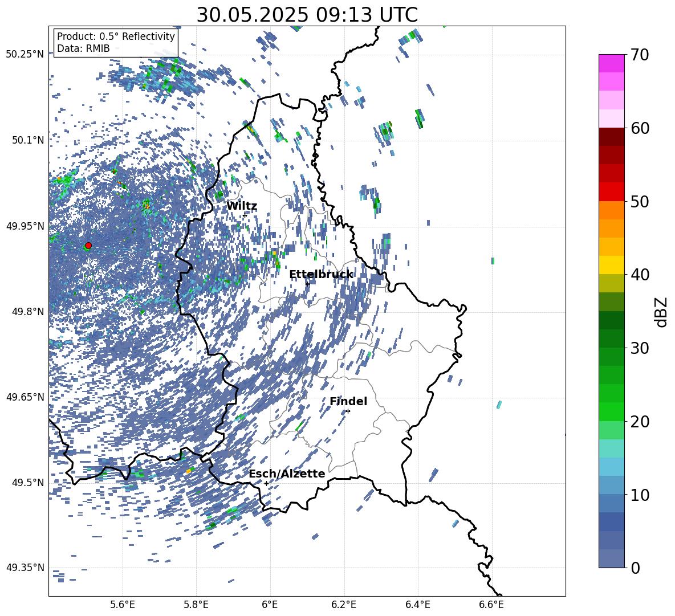Click the 6°E longitude tick label
The width and height of the screenshot is (675, 616).
(x=270, y=605)
